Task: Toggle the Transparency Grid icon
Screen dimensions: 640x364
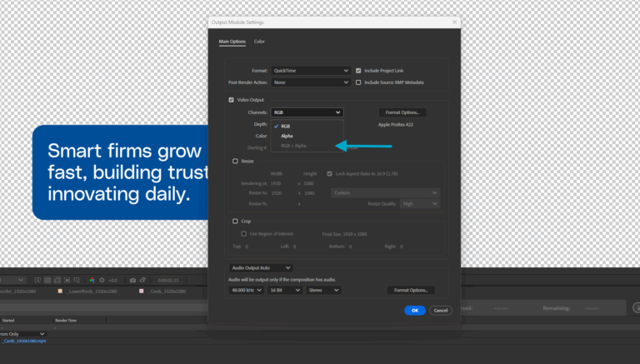Action: [x=47, y=280]
